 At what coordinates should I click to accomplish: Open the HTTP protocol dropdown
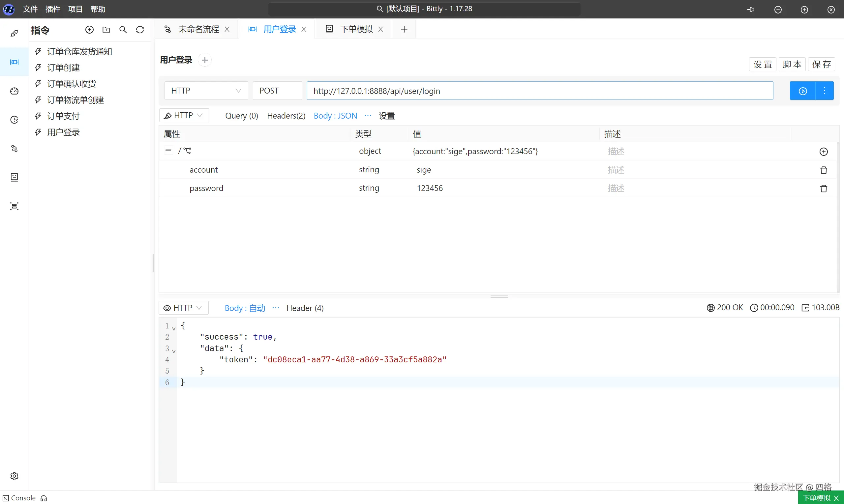coord(206,91)
